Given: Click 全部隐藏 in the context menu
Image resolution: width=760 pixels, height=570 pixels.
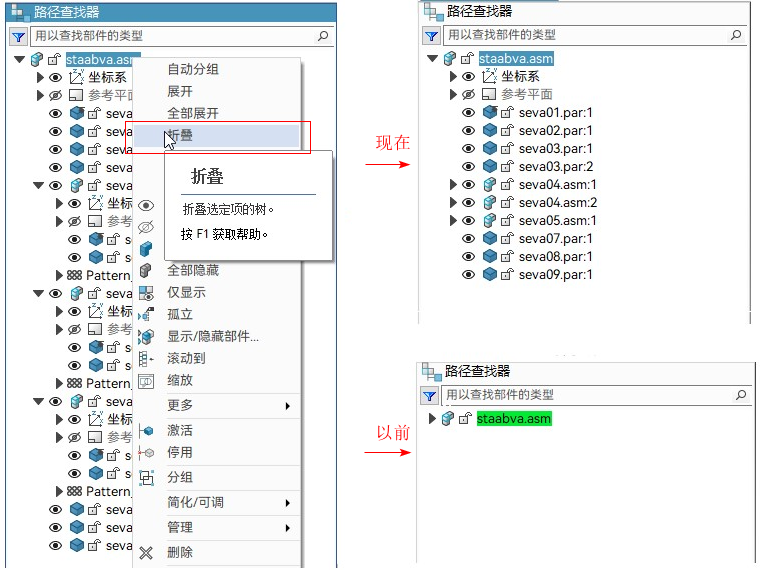Looking at the screenshot, I should (x=192, y=270).
